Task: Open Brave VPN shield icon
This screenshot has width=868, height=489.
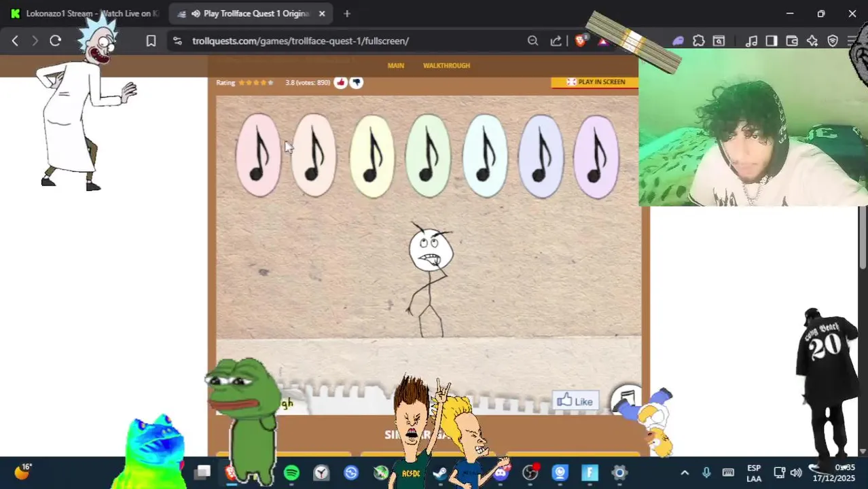Action: pyautogui.click(x=833, y=41)
